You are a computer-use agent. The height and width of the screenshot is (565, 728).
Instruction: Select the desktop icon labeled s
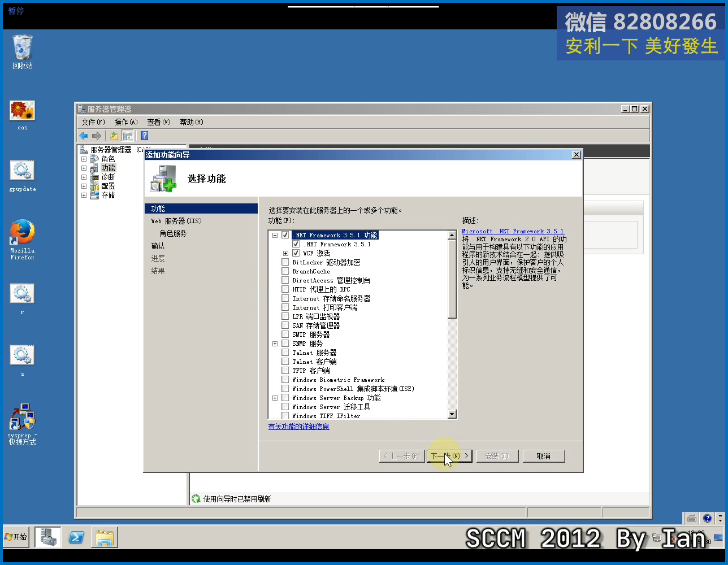click(x=23, y=360)
